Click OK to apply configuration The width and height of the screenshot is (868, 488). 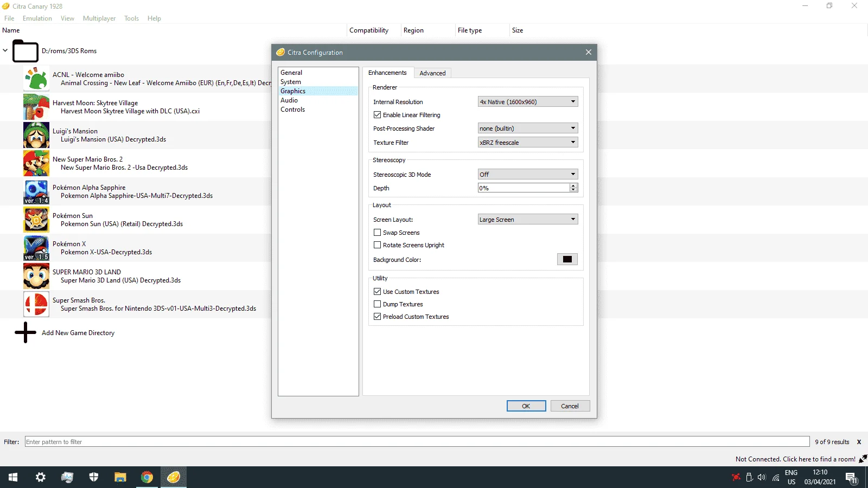526,406
